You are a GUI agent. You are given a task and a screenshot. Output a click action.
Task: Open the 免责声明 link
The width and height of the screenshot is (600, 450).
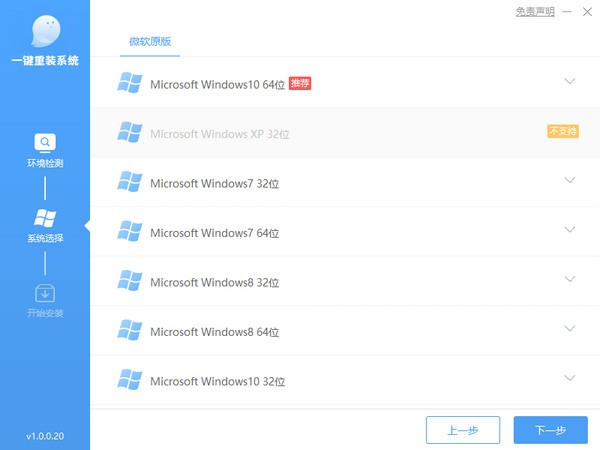535,12
